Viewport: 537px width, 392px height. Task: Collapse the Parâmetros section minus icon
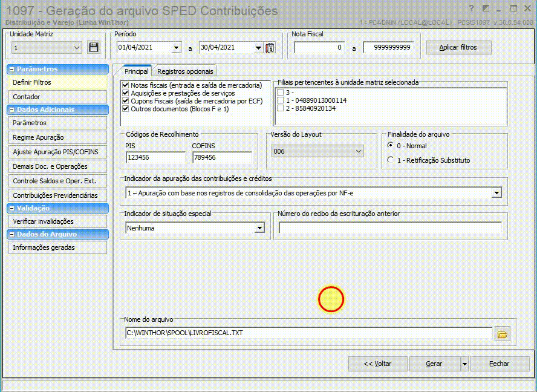click(11, 69)
